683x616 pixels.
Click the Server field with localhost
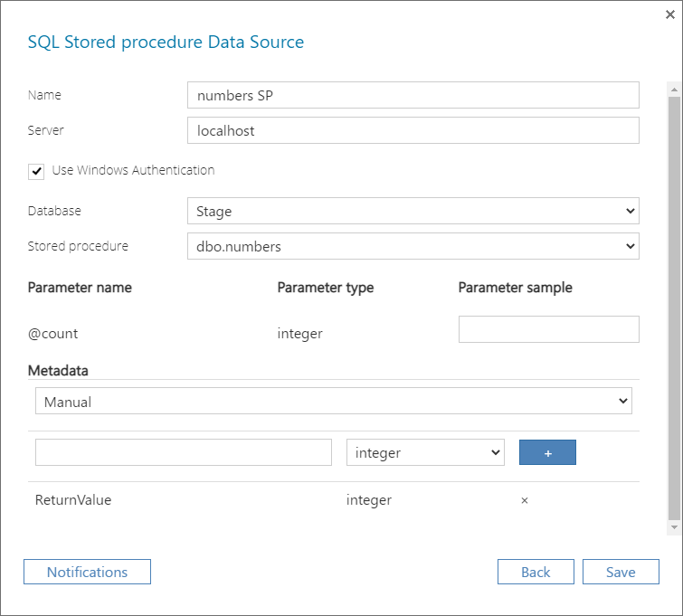(x=413, y=130)
